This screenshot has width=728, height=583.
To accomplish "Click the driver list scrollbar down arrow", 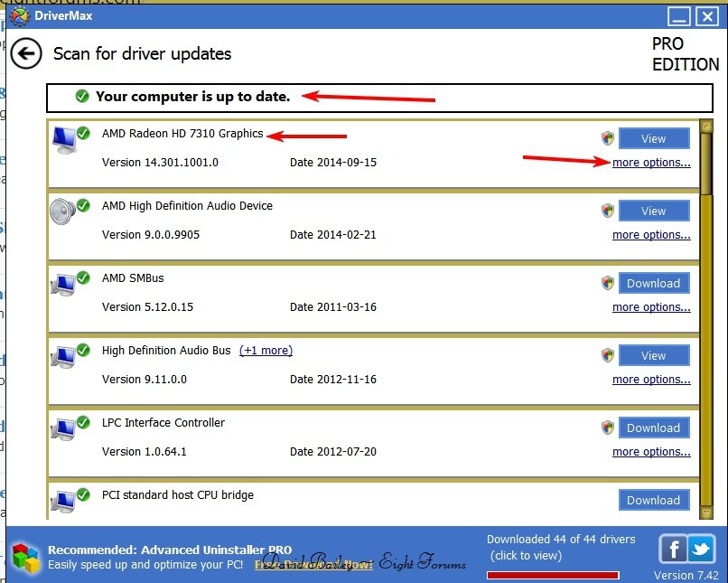I will pyautogui.click(x=706, y=512).
